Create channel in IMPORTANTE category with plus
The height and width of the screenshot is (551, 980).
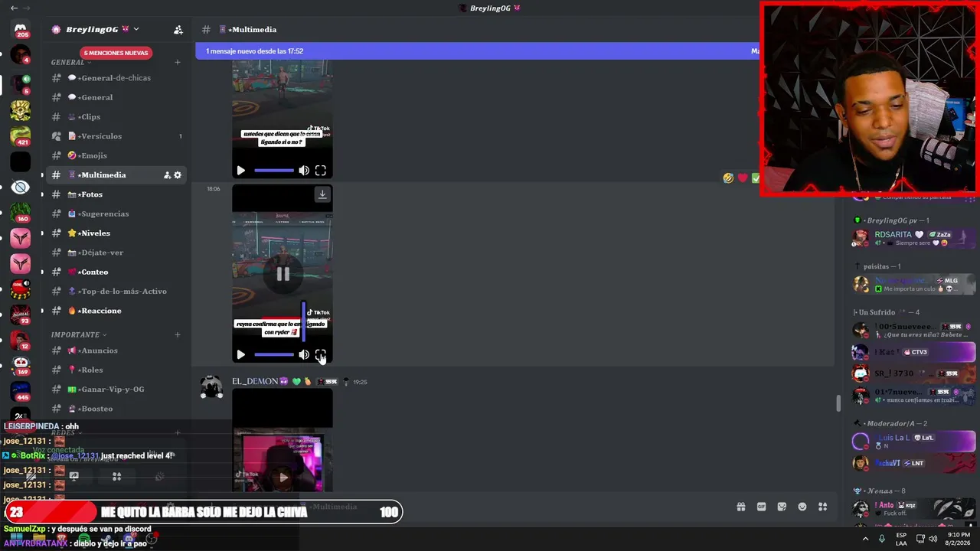pos(178,334)
